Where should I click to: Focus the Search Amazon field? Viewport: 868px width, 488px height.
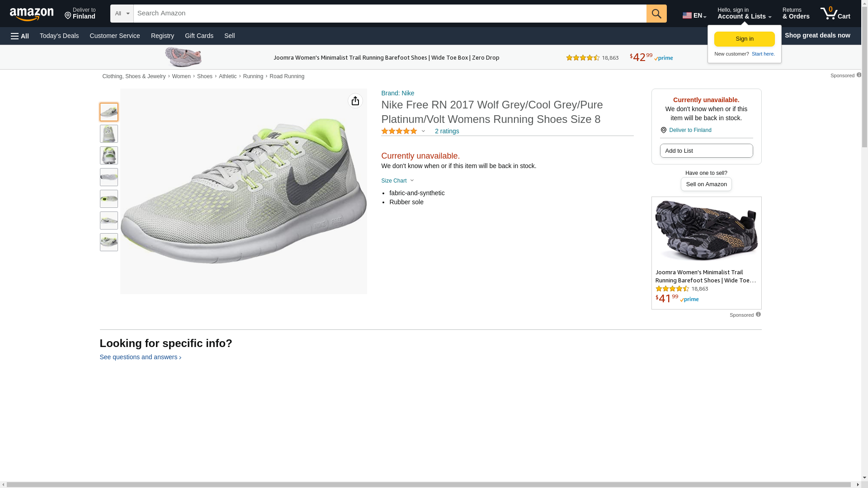[x=390, y=14]
